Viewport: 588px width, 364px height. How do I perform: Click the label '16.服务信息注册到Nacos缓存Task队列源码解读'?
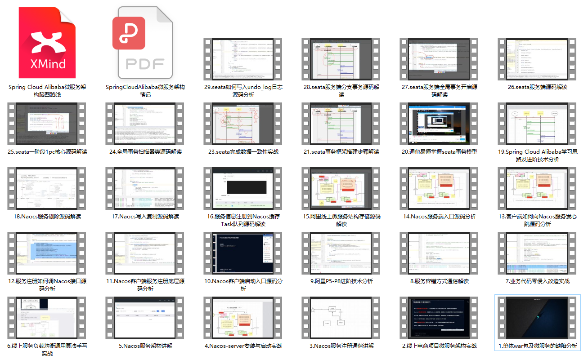coord(243,220)
